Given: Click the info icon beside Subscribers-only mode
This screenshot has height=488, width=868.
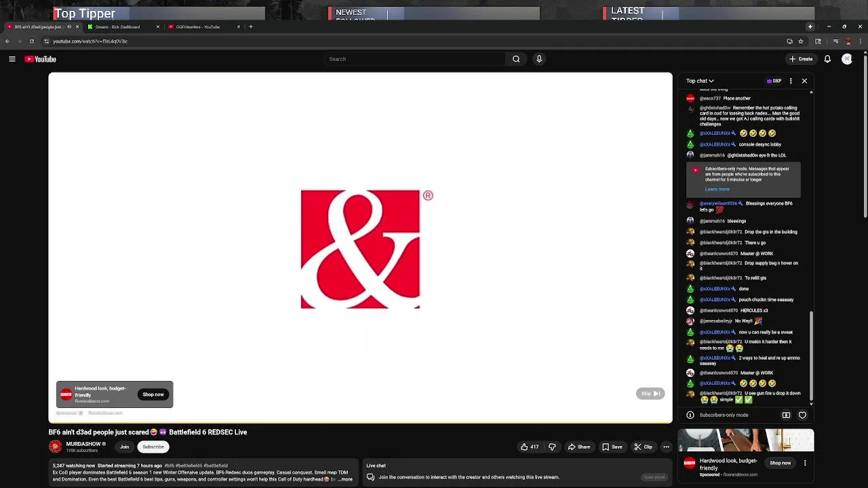Looking at the screenshot, I should click(690, 415).
